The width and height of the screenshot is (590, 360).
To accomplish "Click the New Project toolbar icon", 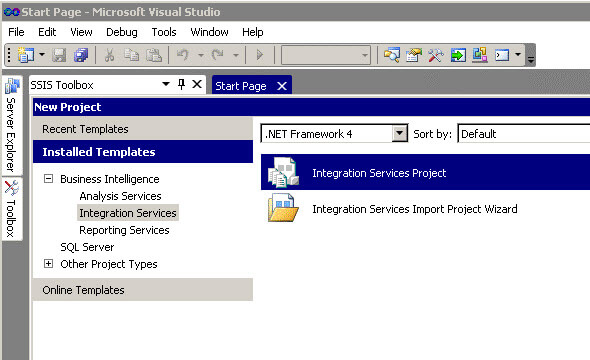I will [25, 55].
